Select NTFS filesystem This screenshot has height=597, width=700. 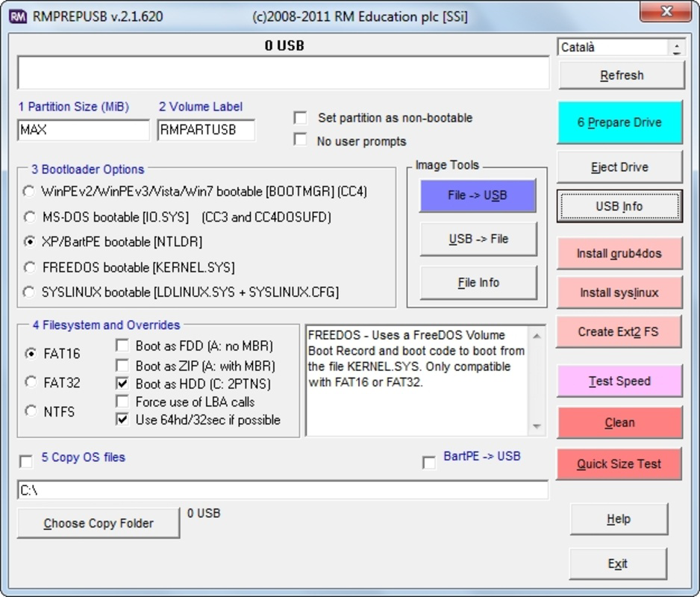[x=31, y=410]
